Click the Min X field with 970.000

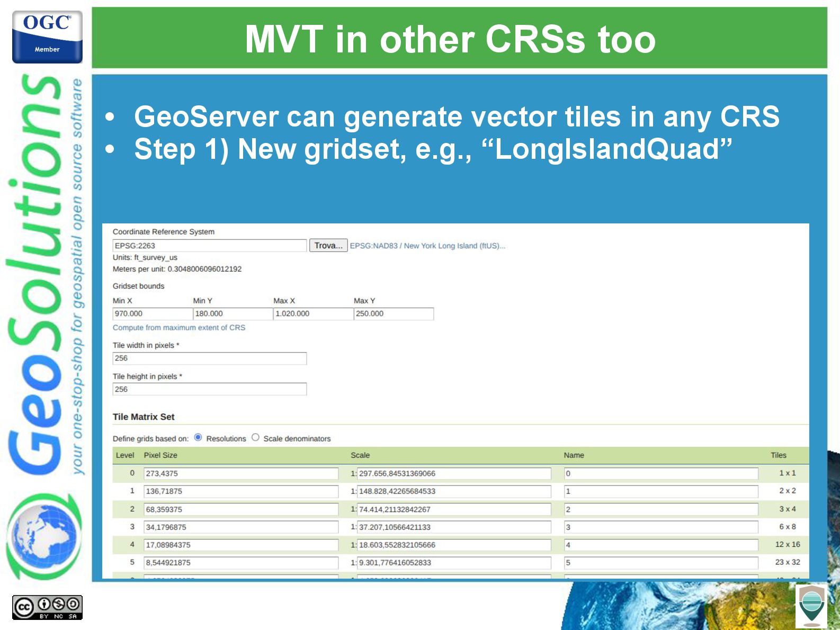coord(153,314)
